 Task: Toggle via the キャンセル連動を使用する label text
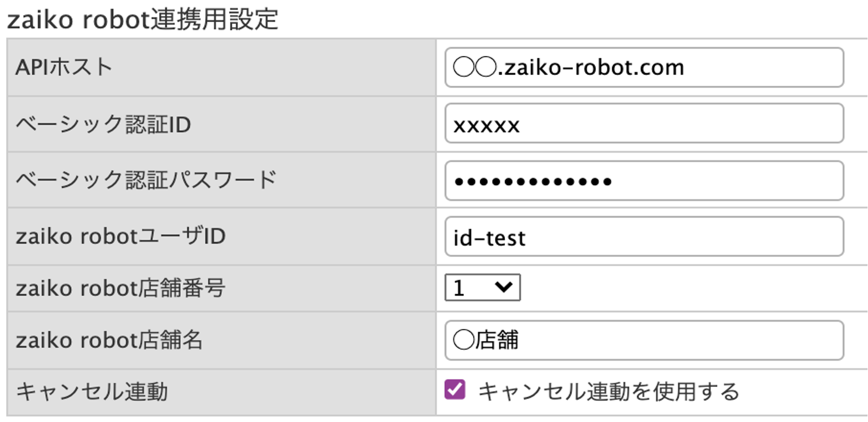click(x=609, y=392)
